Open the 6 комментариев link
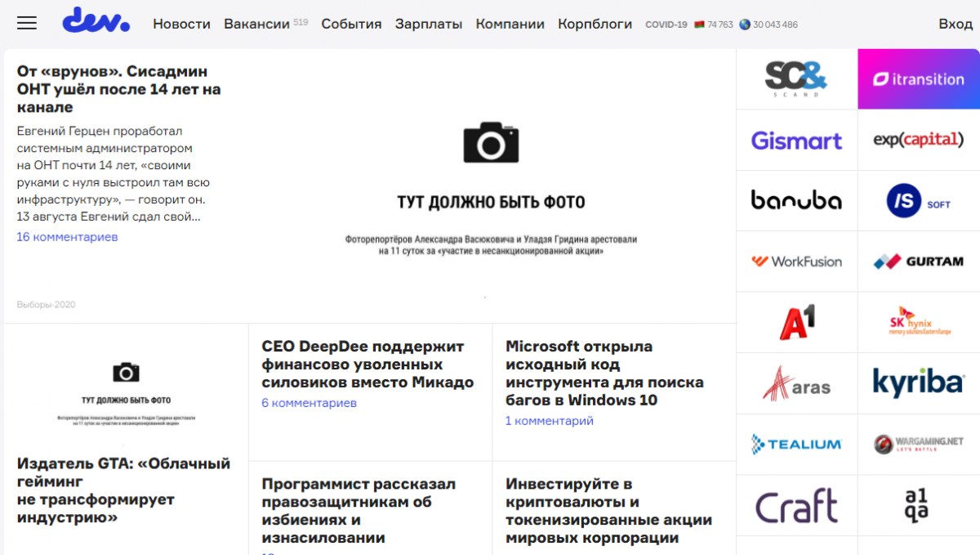Image resolution: width=980 pixels, height=555 pixels. (309, 403)
